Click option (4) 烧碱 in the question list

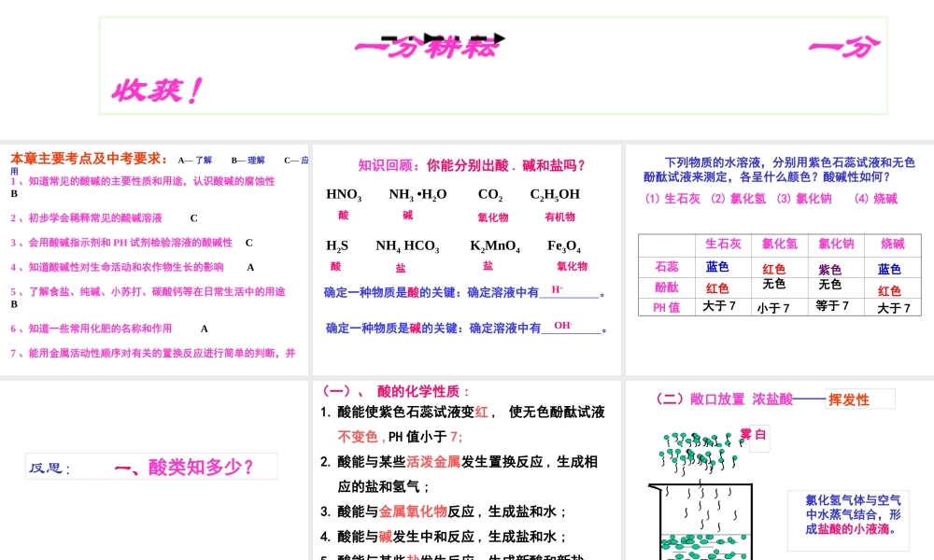pyautogui.click(x=876, y=199)
